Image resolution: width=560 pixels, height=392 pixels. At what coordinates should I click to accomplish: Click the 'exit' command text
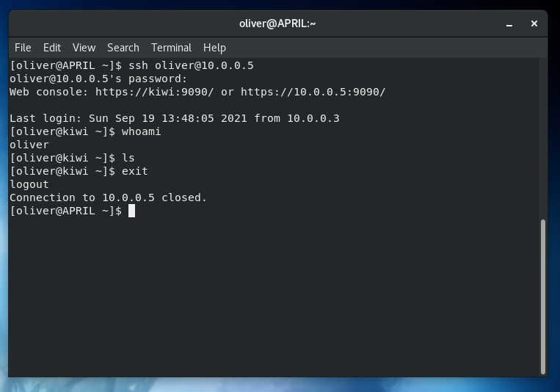134,171
